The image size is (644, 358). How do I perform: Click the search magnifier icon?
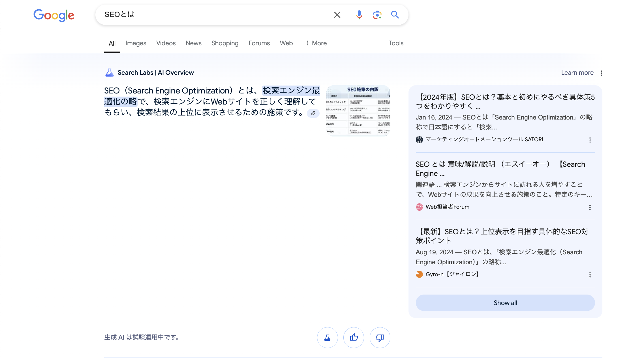395,14
